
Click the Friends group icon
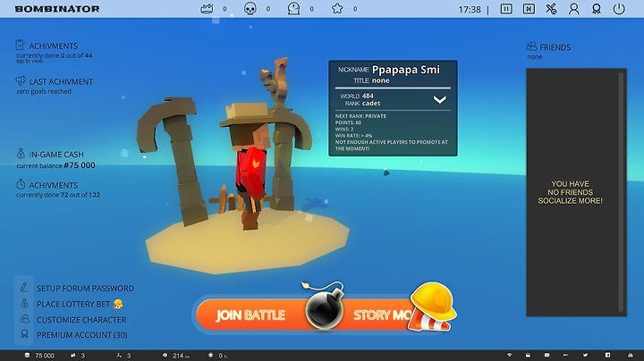[531, 46]
